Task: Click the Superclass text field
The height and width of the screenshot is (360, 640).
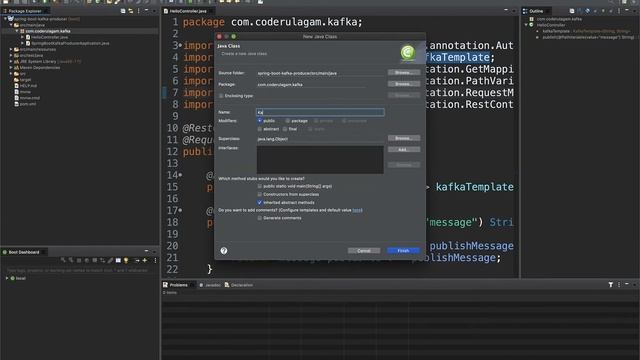Action: (x=320, y=139)
